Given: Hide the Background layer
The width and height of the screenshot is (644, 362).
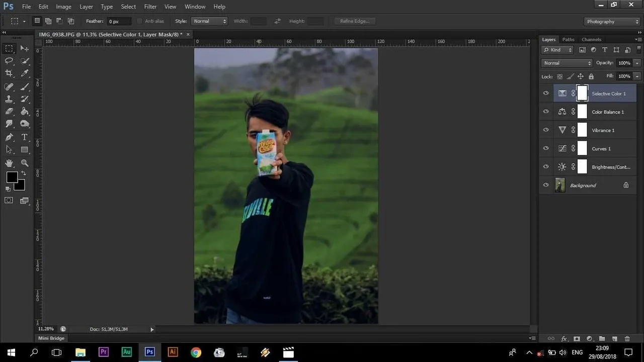Looking at the screenshot, I should click(546, 185).
